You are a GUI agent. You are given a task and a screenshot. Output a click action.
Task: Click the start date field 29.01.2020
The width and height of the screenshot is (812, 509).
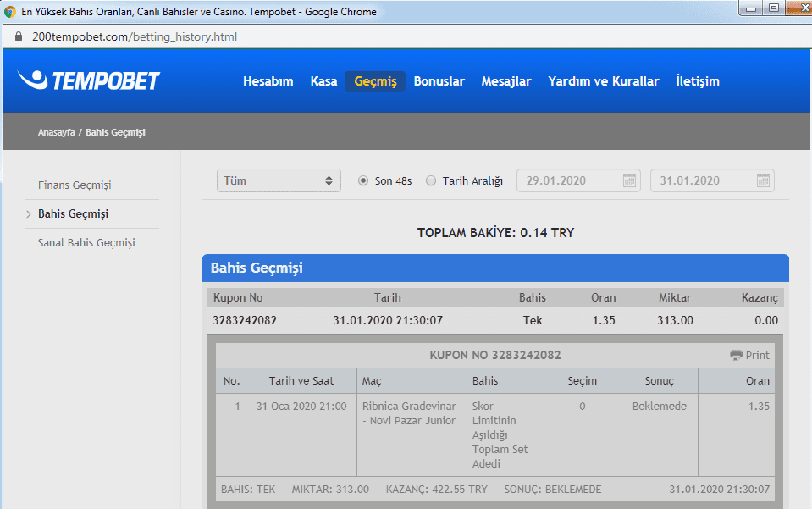click(x=578, y=180)
